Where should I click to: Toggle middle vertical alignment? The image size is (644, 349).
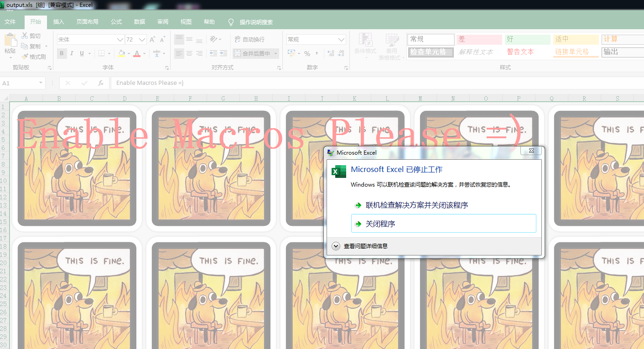point(189,39)
